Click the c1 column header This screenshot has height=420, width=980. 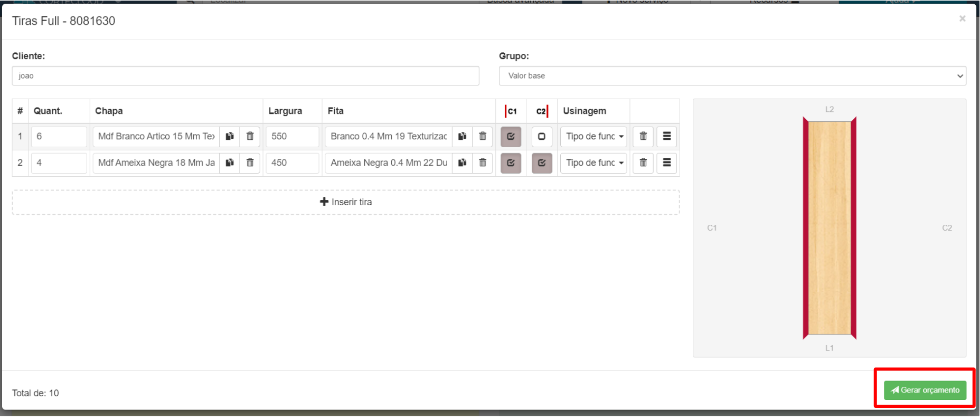point(511,111)
